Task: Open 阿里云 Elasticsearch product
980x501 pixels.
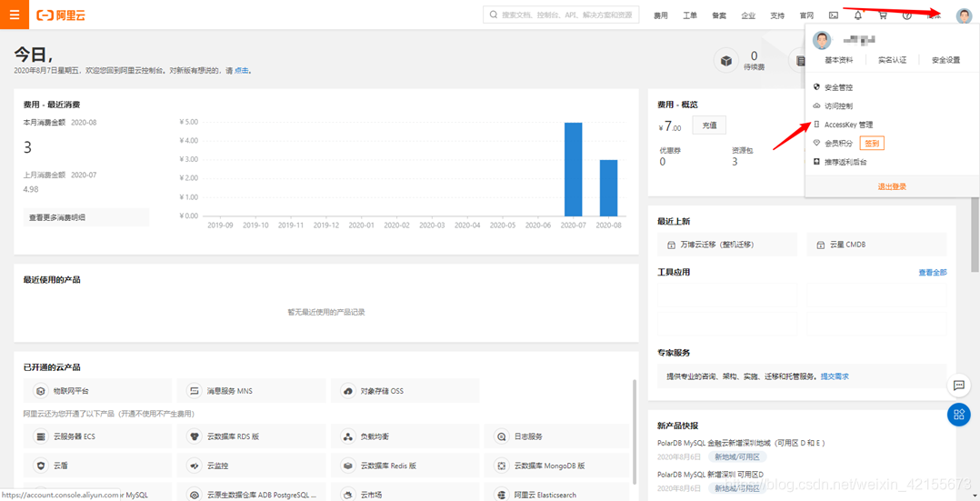Action: click(x=556, y=494)
